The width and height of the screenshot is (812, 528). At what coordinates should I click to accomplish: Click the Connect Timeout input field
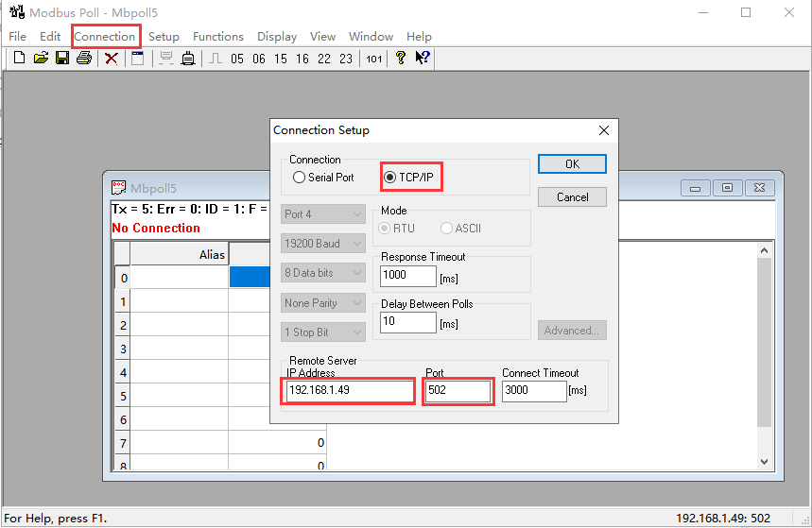(534, 391)
